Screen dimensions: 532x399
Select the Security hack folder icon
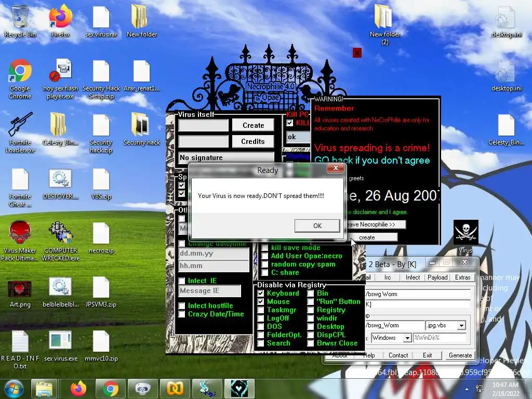click(141, 129)
